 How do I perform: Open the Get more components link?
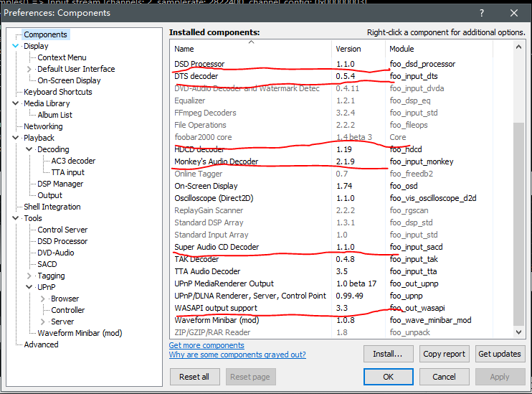[206, 345]
